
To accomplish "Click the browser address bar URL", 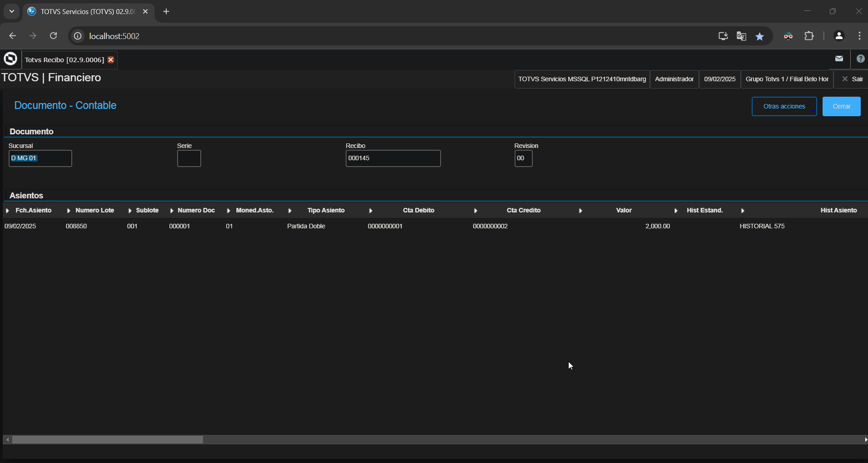I will click(x=114, y=36).
